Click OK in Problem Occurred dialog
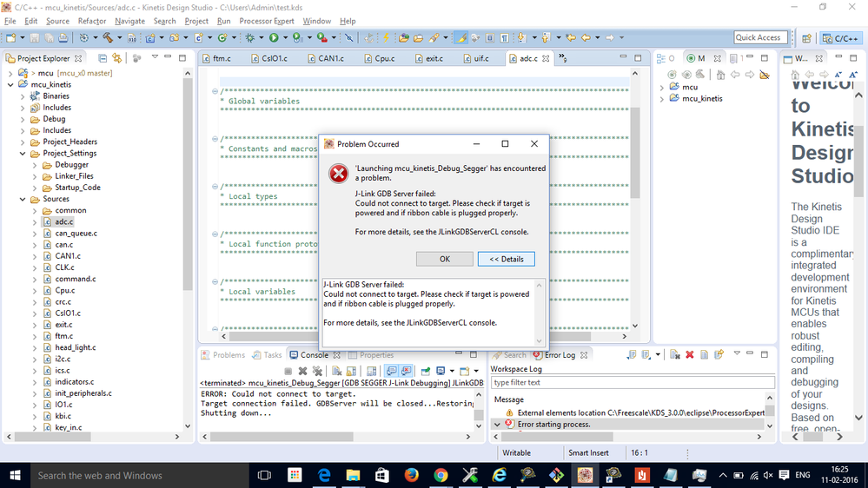Viewport: 868px width, 488px height. [445, 259]
